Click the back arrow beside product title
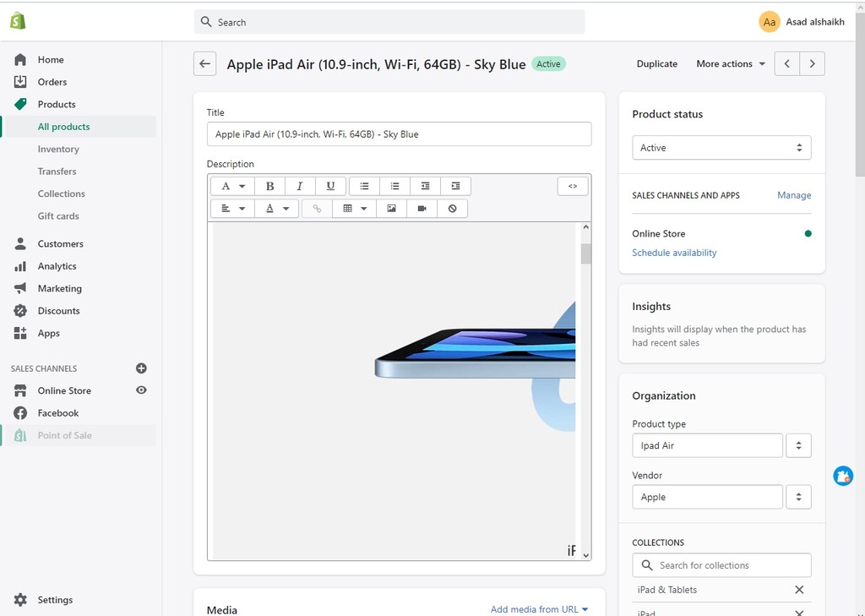The image size is (865, 616). coord(204,64)
